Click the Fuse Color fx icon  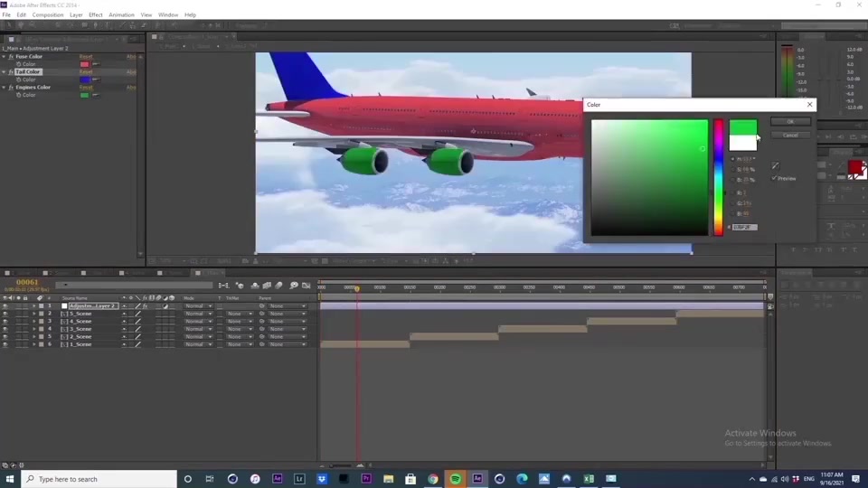[11, 56]
